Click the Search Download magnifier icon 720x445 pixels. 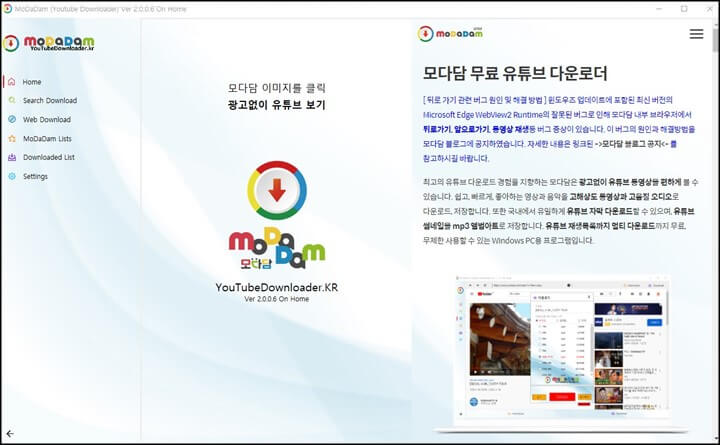click(12, 100)
